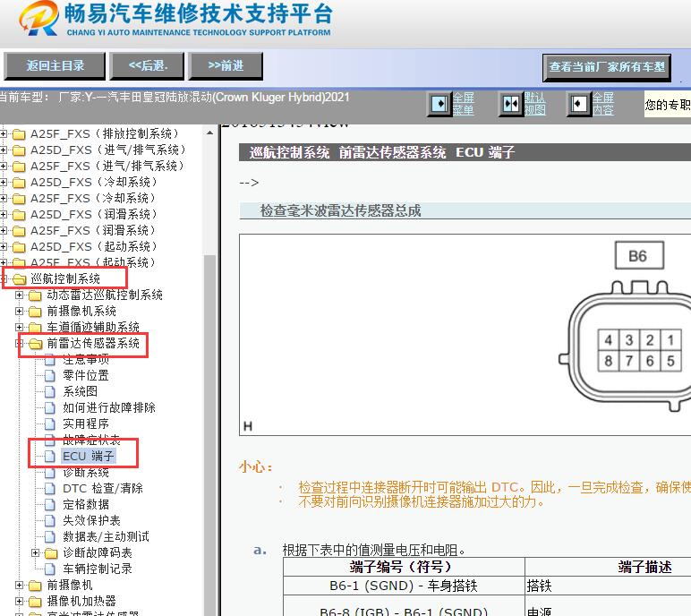Go forward with the >>前进 button

pos(226,65)
